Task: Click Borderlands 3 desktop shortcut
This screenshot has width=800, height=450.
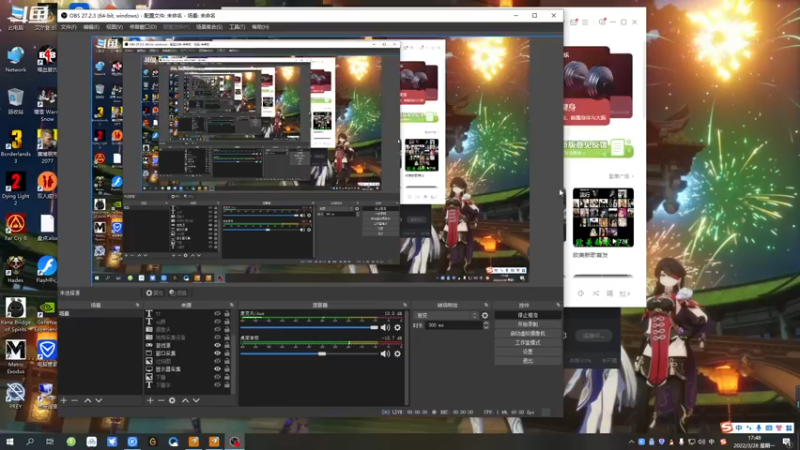Action: (16, 146)
